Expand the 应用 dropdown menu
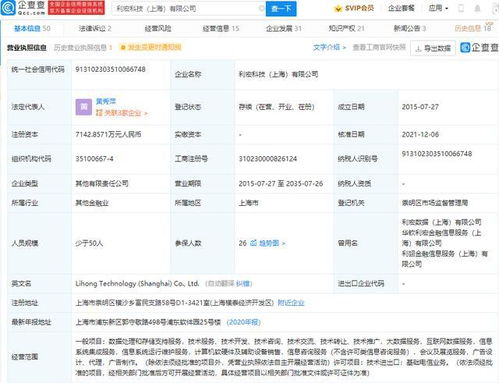Screen dimensions: 499x383 click(438, 8)
